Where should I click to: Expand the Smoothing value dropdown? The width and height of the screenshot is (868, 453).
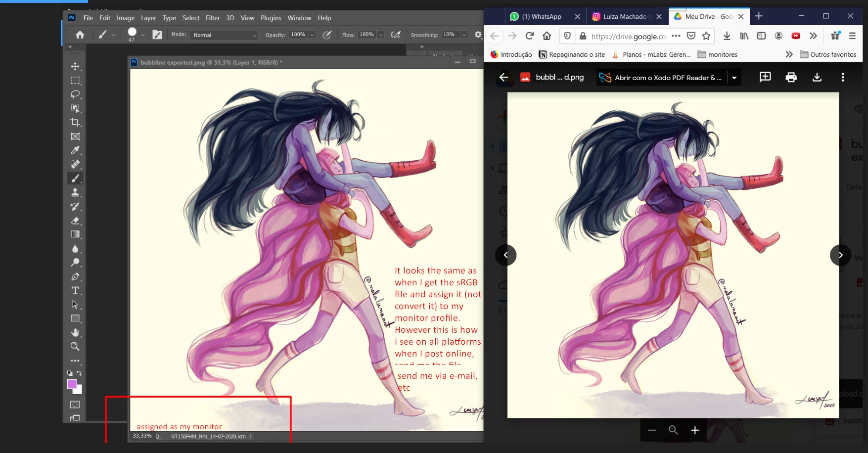(464, 35)
